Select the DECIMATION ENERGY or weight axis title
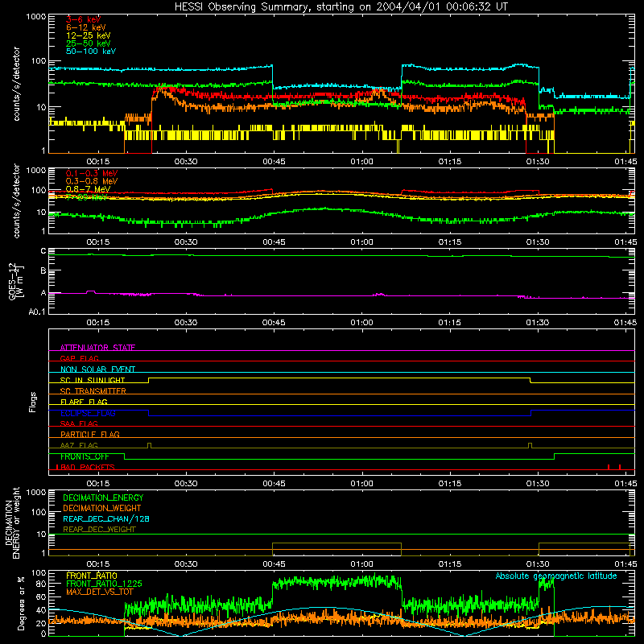This screenshot has width=644, height=644. [x=12, y=523]
